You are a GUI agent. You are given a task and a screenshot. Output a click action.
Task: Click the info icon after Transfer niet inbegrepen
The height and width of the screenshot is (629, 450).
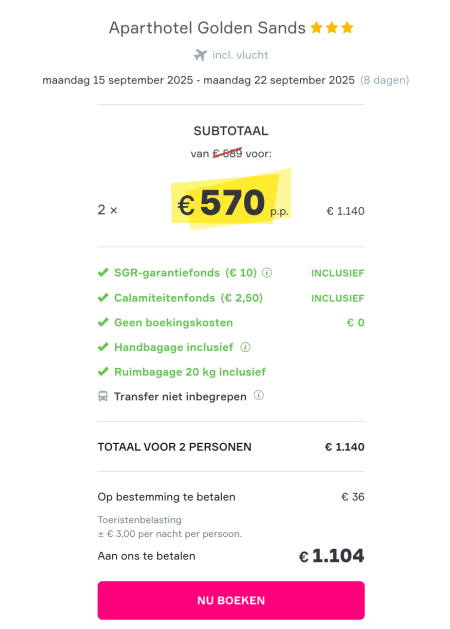[259, 396]
